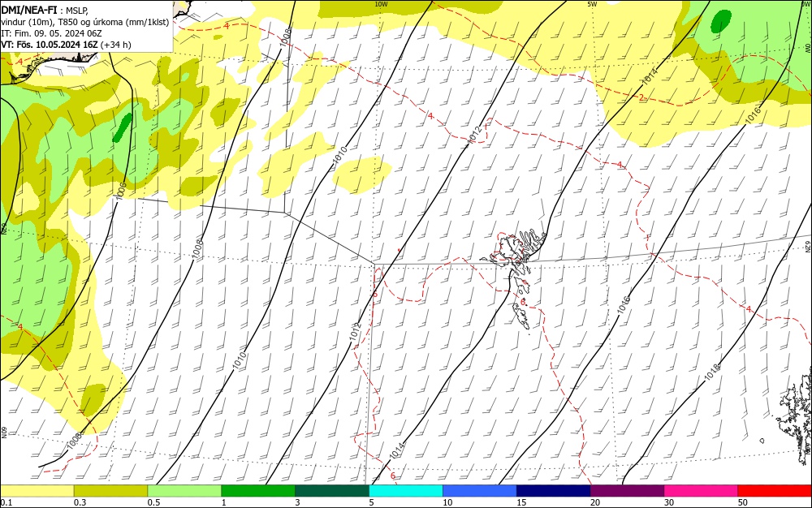
Task: Select the navy 15 mm legend swatch
Action: coord(554,491)
